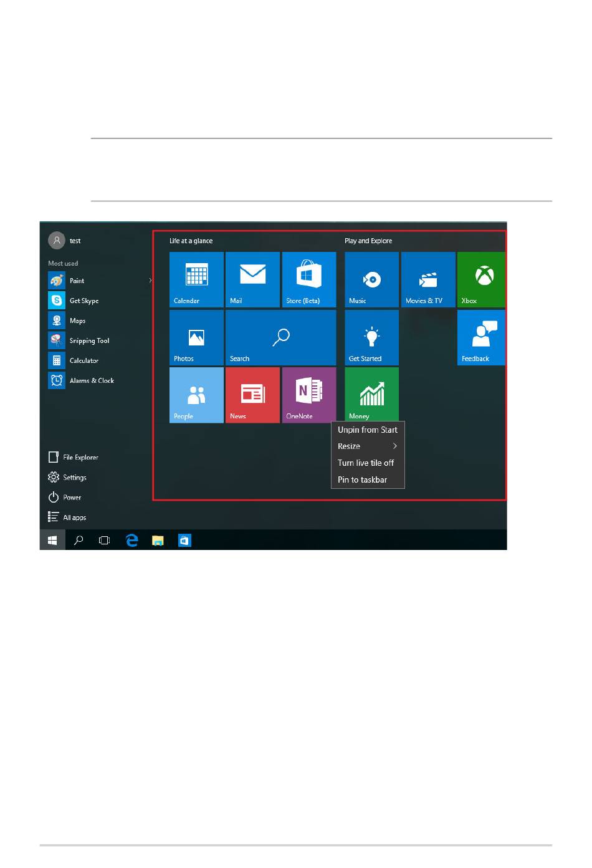Open File Explorer from Start menu
The width and height of the screenshot is (592, 868).
pos(74,457)
